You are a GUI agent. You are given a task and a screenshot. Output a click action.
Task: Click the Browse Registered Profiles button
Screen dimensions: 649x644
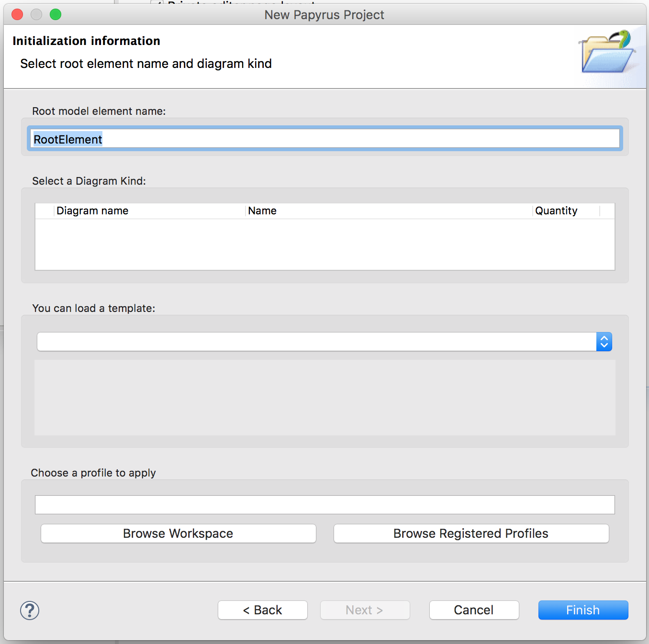pos(471,533)
